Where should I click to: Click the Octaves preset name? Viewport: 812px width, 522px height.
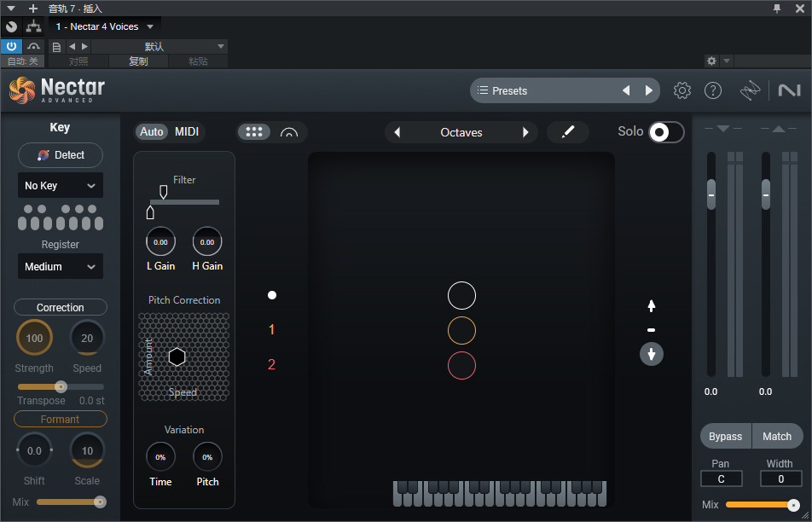tap(461, 132)
